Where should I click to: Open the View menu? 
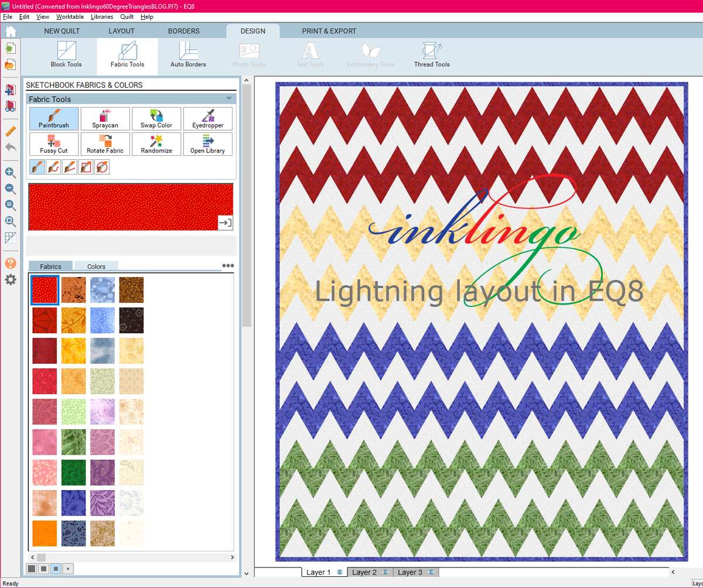[x=43, y=17]
